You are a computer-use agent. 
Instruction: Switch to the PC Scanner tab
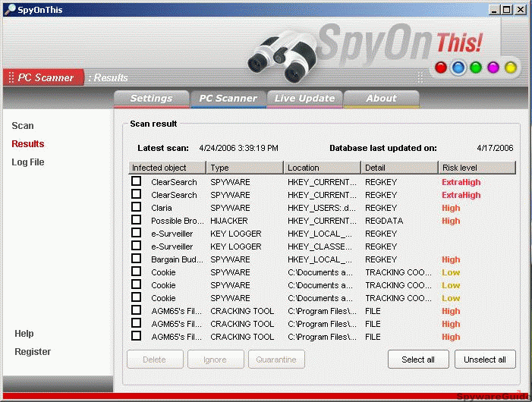click(x=228, y=99)
